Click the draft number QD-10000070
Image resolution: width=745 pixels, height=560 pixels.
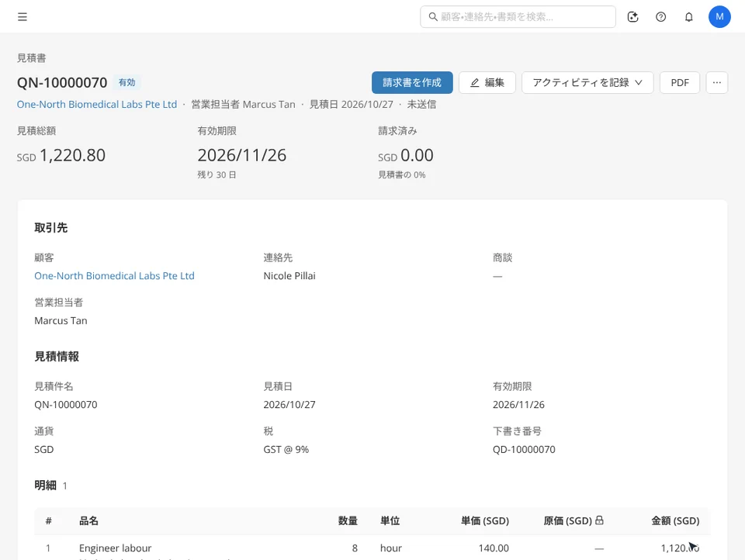pos(524,449)
